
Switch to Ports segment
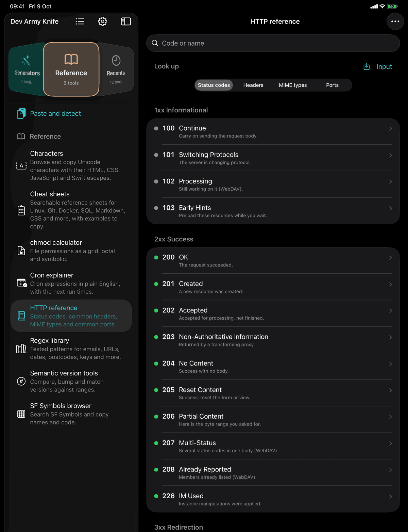point(332,85)
